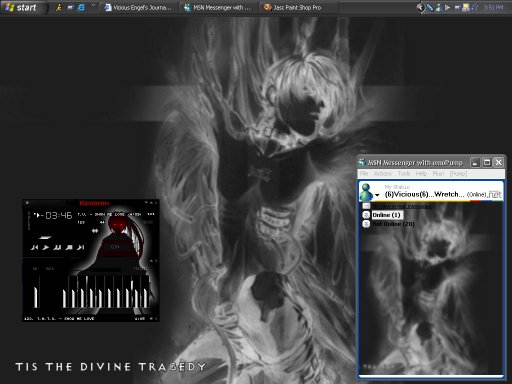The height and width of the screenshot is (384, 512).
Task: Launch Internet Explorer from quick launch
Action: [x=81, y=7]
